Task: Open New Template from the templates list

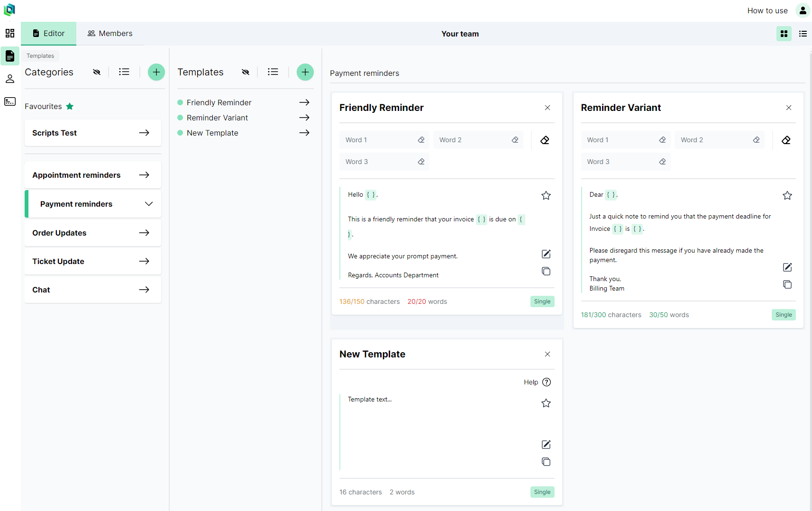Action: tap(244, 133)
